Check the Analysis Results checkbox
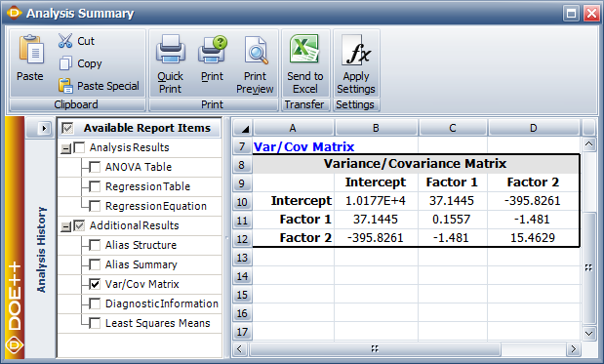 click(79, 147)
